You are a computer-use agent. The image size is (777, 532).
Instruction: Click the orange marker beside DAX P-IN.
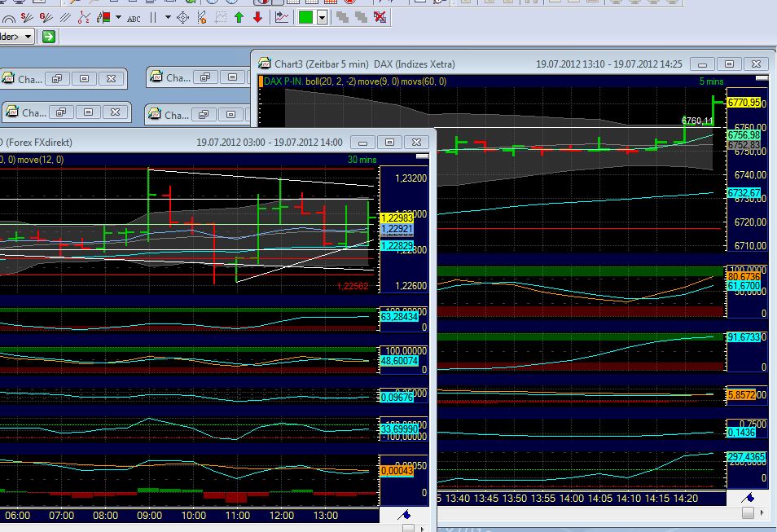pos(261,81)
